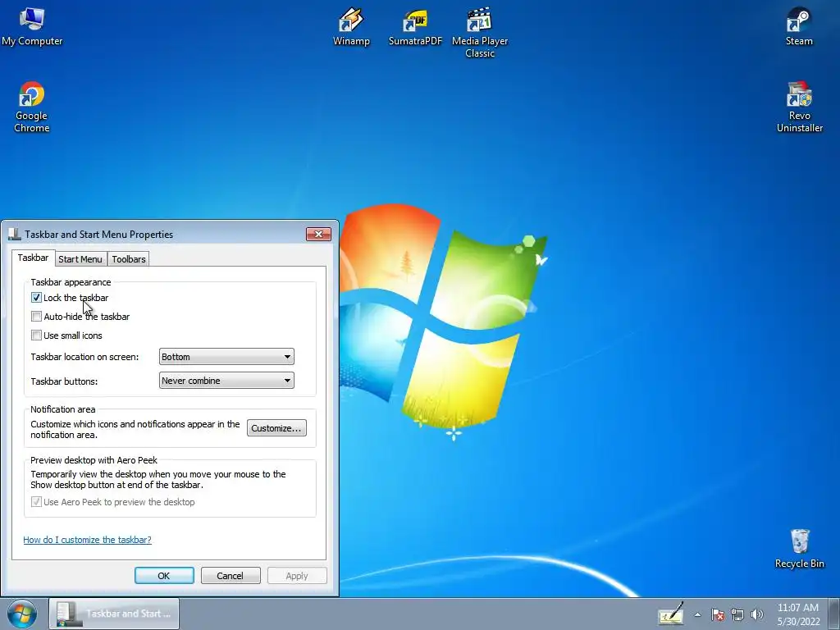Close the Taskbar and Start Menu Properties dialog
Viewport: 840px width, 630px height.
click(318, 234)
